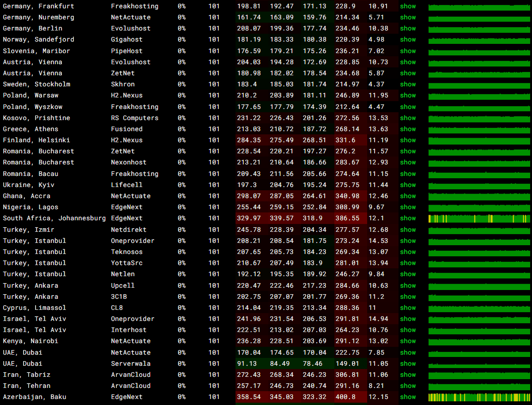Viewport: 532px width, 405px height.
Task: Open 'show' for Ukraine, Kyiv Lifecell
Action: (408, 185)
